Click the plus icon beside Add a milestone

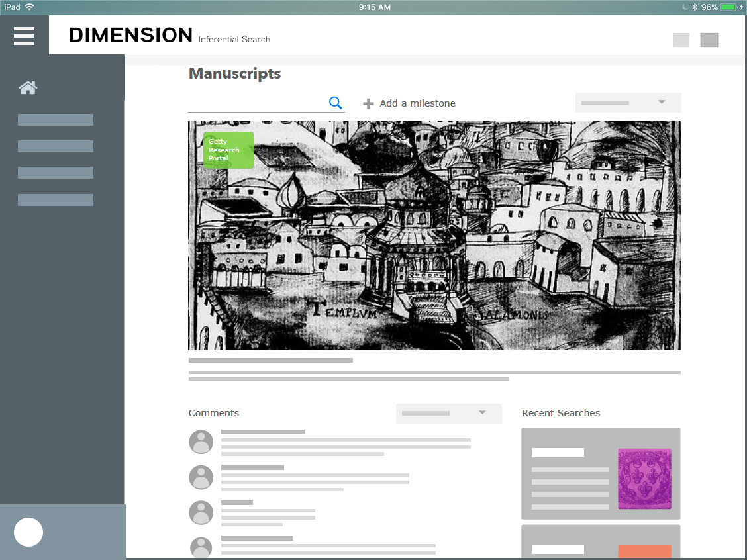click(x=368, y=103)
